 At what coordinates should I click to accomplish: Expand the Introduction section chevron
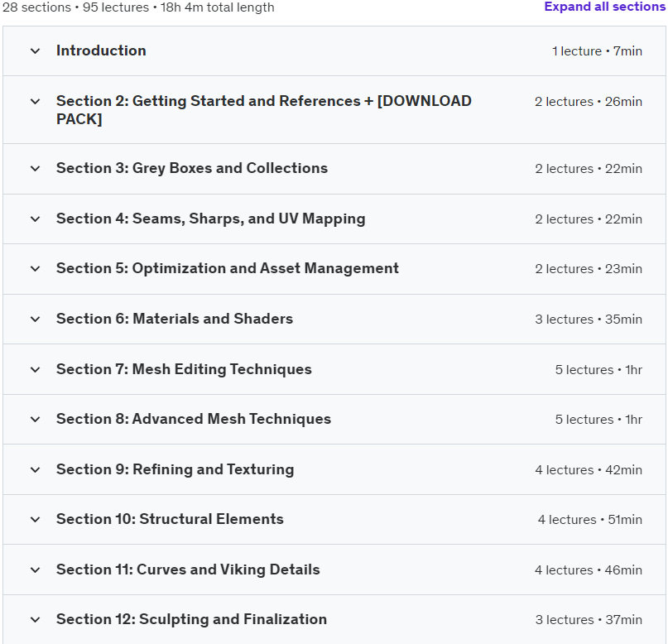click(36, 51)
